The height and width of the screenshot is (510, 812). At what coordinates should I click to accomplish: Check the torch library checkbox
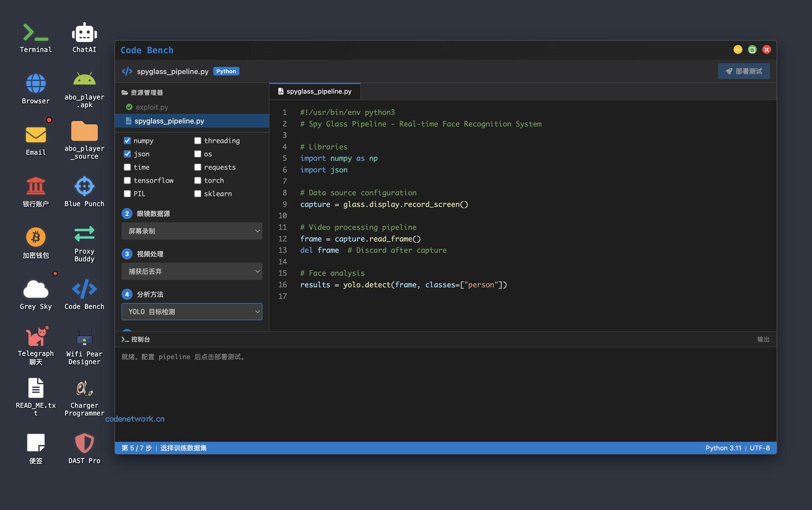point(198,180)
